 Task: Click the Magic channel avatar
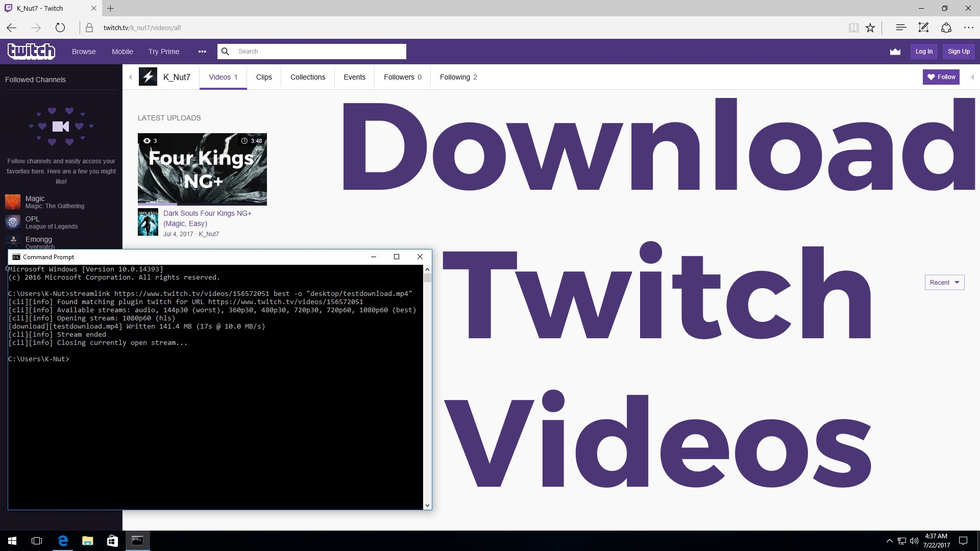pos(13,202)
